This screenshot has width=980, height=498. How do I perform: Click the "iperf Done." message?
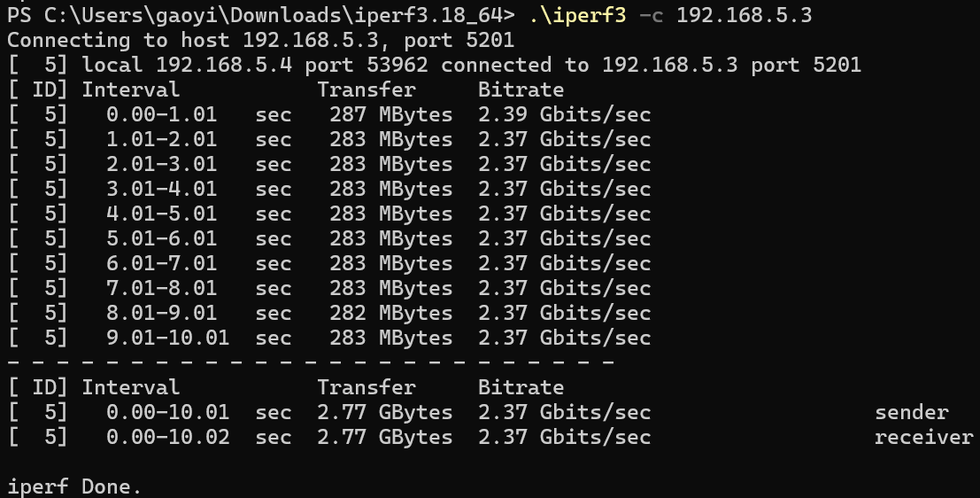coord(74,486)
